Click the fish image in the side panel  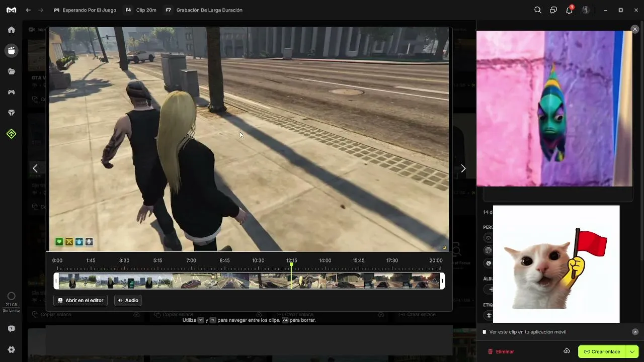pyautogui.click(x=554, y=109)
